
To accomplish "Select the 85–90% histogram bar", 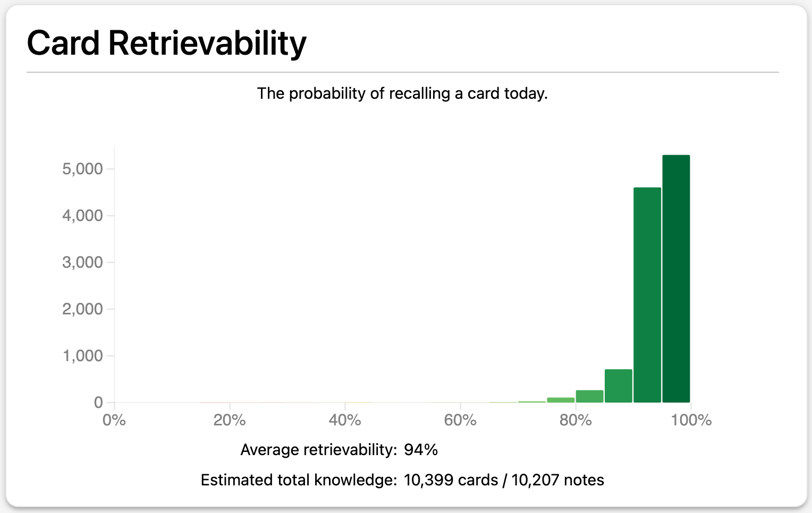I will point(619,386).
